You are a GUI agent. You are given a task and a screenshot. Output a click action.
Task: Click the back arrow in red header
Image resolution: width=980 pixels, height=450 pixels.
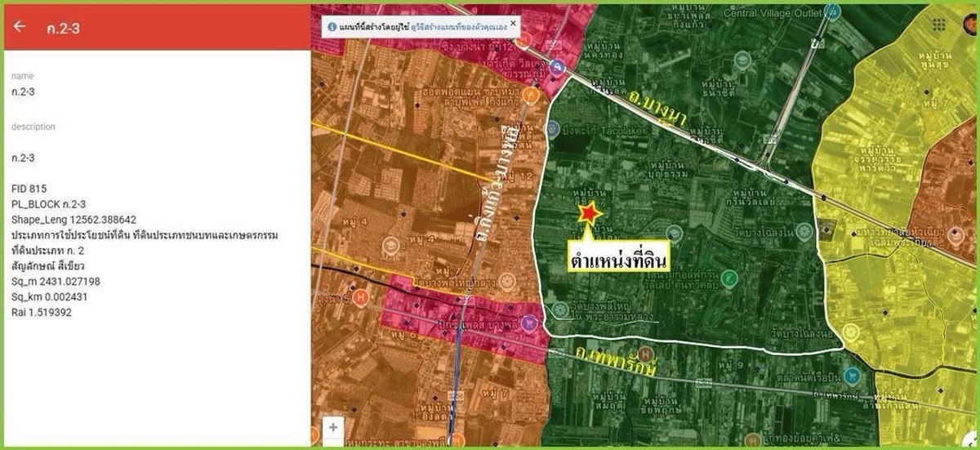point(20,26)
